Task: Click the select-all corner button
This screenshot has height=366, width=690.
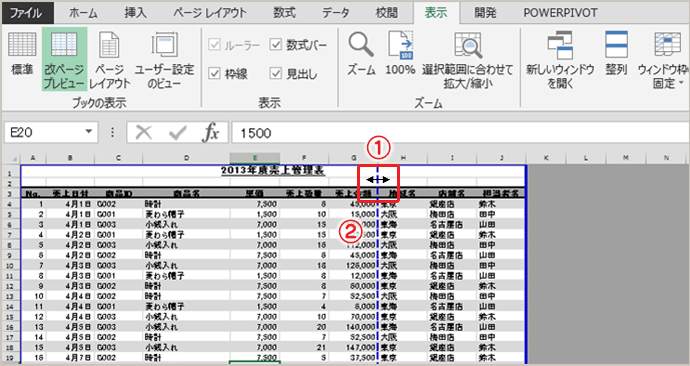Action: (x=12, y=158)
